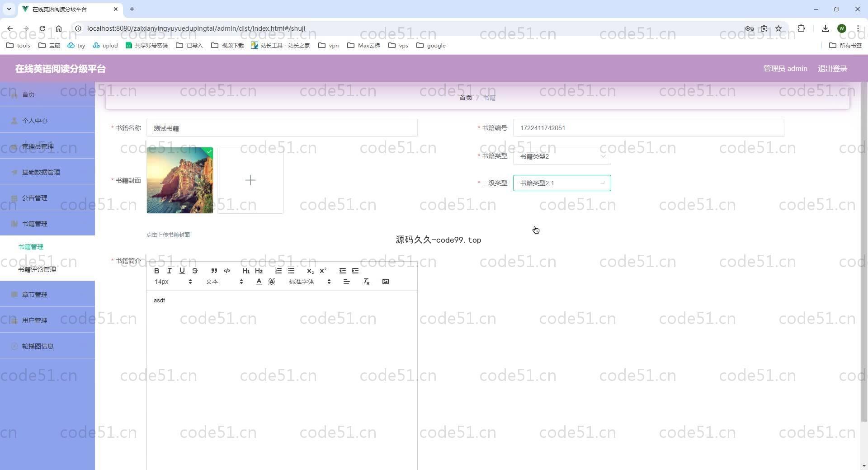
Task: Open browser home page
Action: 59,28
